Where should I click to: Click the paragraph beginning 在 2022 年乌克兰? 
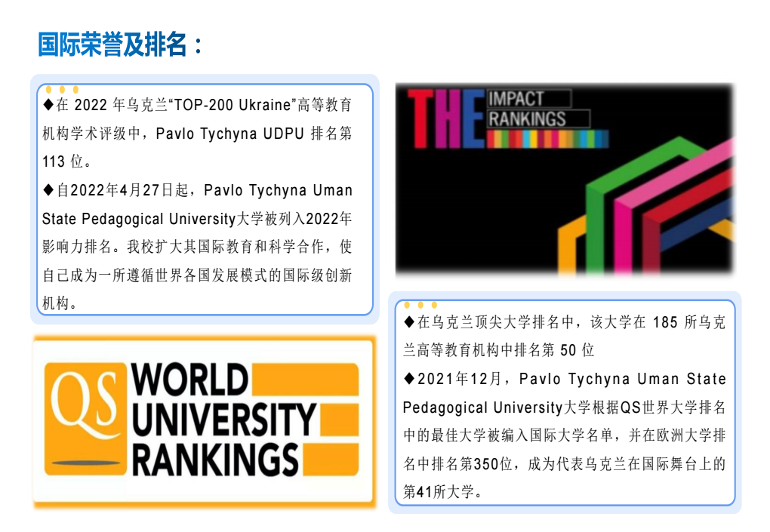point(197,133)
